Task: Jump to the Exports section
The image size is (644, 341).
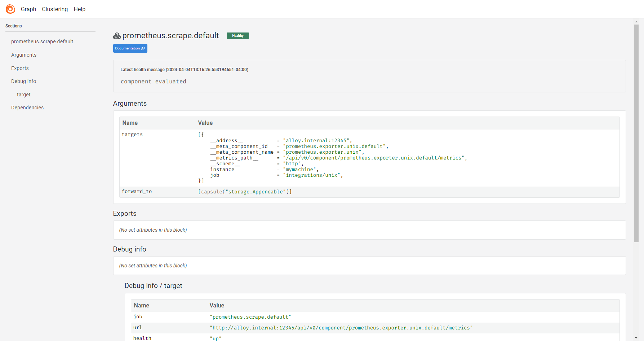Action: click(x=20, y=68)
